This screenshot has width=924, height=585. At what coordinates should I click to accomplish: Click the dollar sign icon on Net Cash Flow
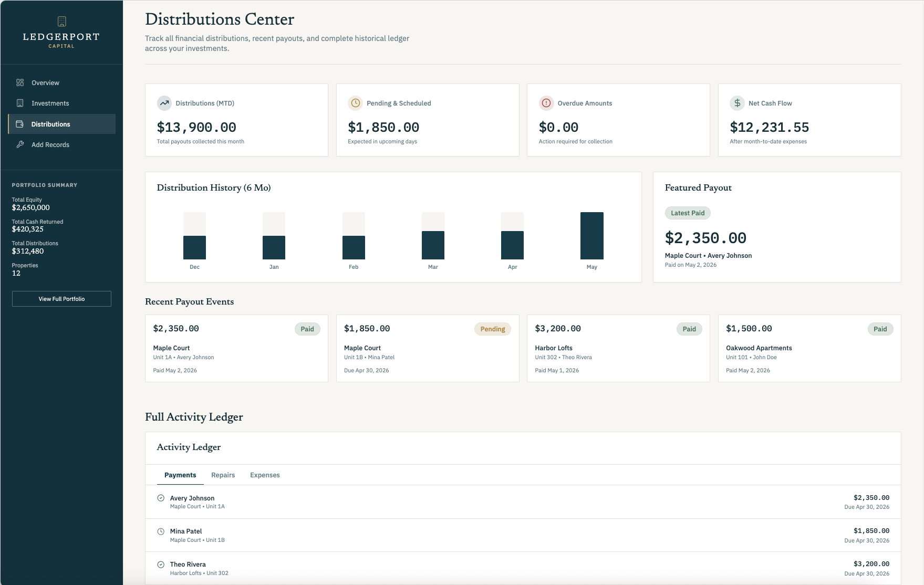click(x=738, y=103)
